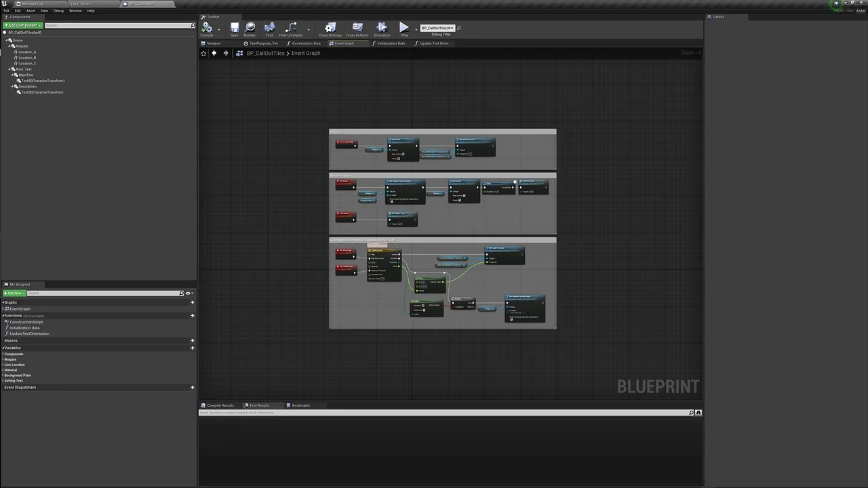Click the Simulation toolbar icon
Viewport: 868px width, 488px height.
click(x=382, y=28)
